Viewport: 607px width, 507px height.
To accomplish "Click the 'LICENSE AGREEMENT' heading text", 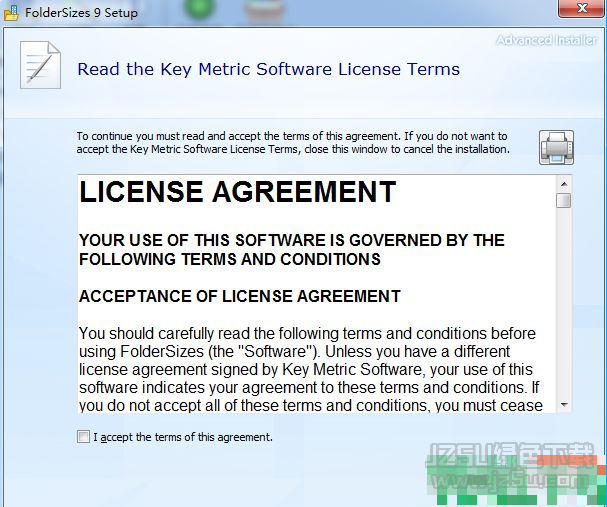I will click(x=237, y=192).
